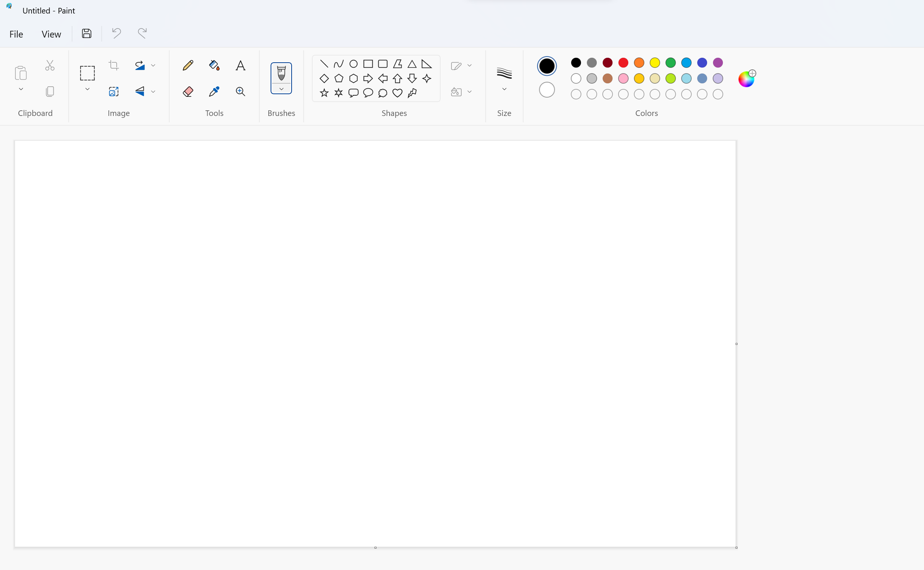The width and height of the screenshot is (924, 570).
Task: Select the red color swatch
Action: [623, 63]
